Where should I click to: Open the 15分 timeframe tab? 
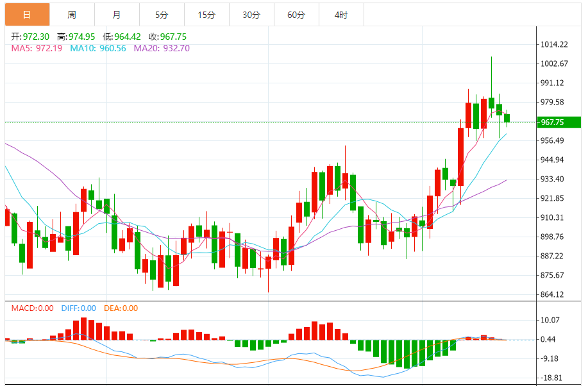206,15
